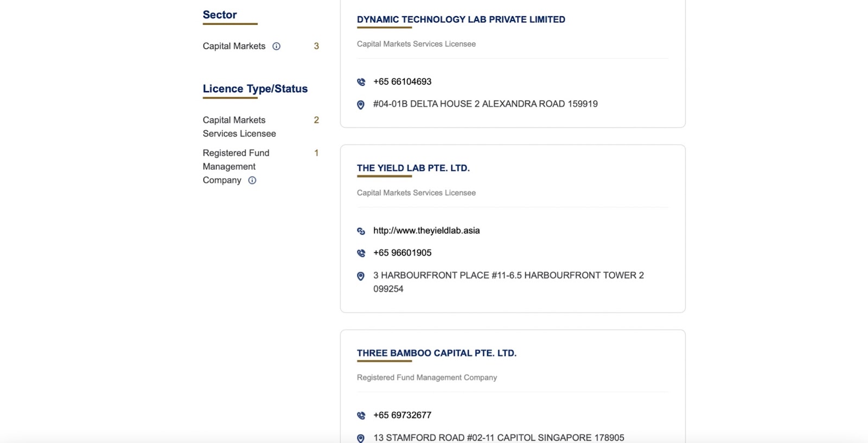Click the count 1 for Registered Fund Management
The height and width of the screenshot is (443, 868).
pyautogui.click(x=316, y=153)
